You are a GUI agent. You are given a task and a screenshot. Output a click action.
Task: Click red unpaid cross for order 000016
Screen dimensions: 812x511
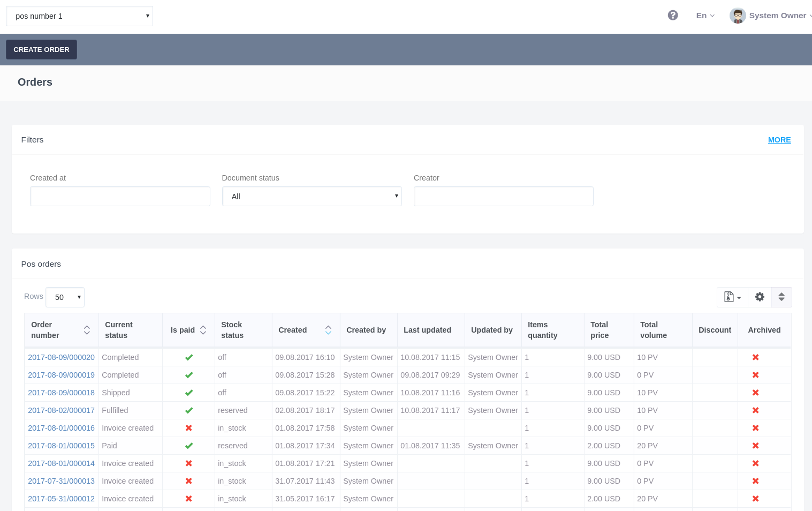(189, 429)
